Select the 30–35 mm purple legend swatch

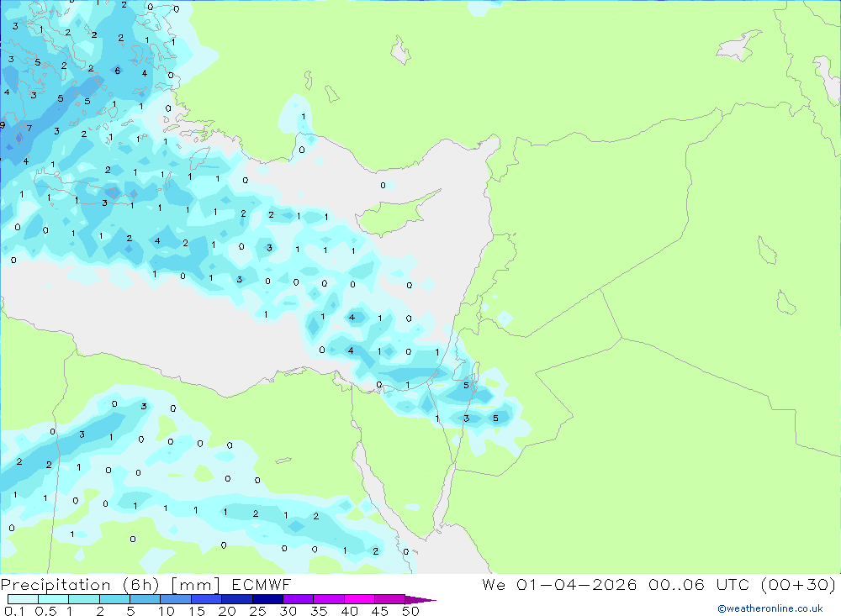tap(299, 599)
